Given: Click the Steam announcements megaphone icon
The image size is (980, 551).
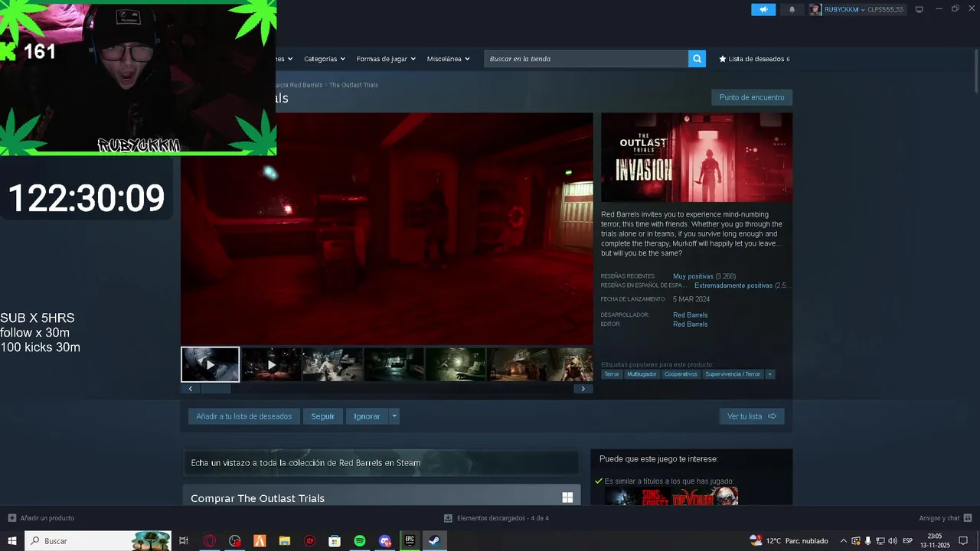Looking at the screenshot, I should (x=763, y=9).
